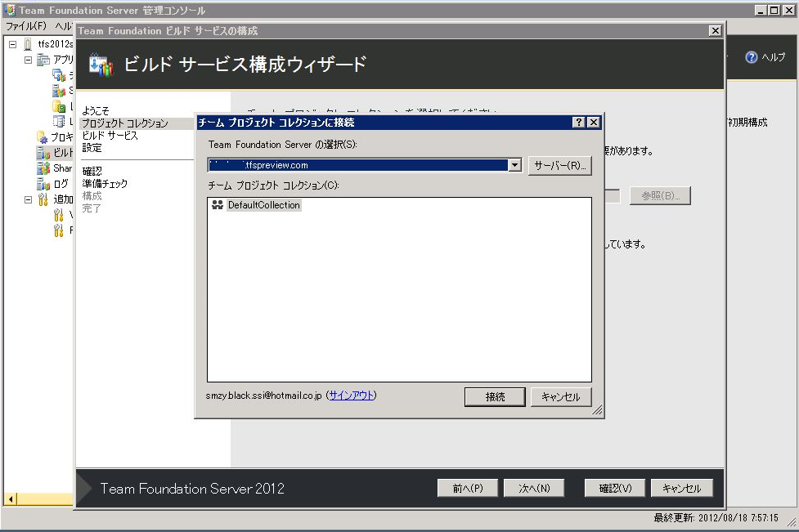Click the チーム プロジェクト コレクション(C) label
The height and width of the screenshot is (532, 799).
(x=273, y=186)
